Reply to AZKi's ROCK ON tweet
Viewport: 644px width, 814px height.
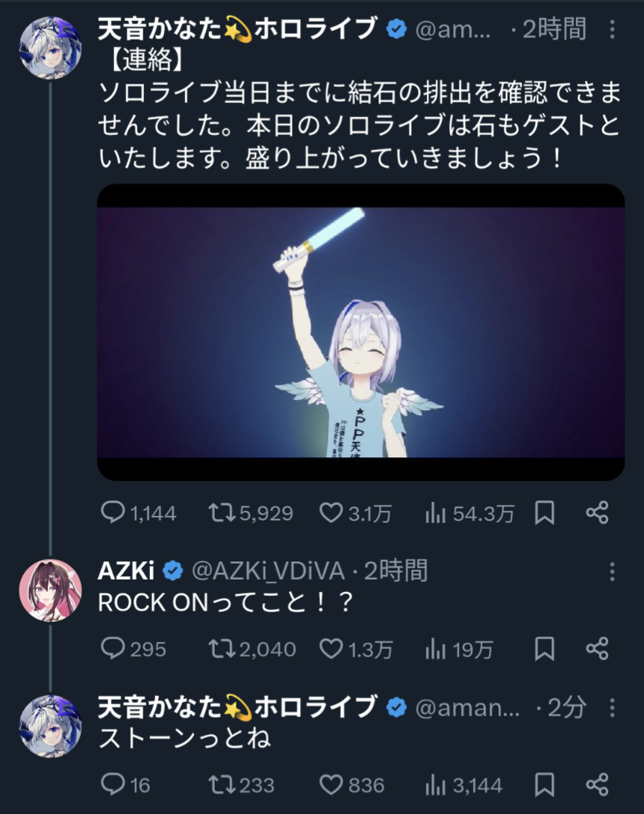pyautogui.click(x=133, y=649)
